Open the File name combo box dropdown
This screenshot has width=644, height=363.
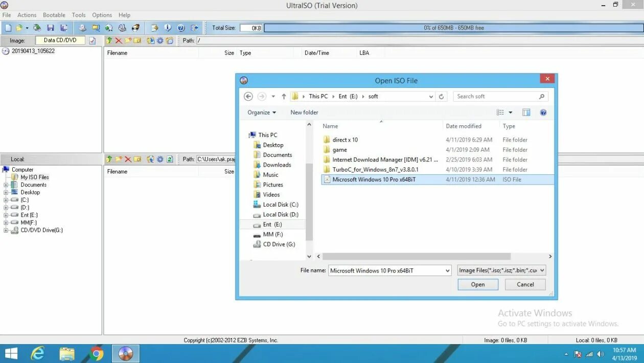coord(448,270)
